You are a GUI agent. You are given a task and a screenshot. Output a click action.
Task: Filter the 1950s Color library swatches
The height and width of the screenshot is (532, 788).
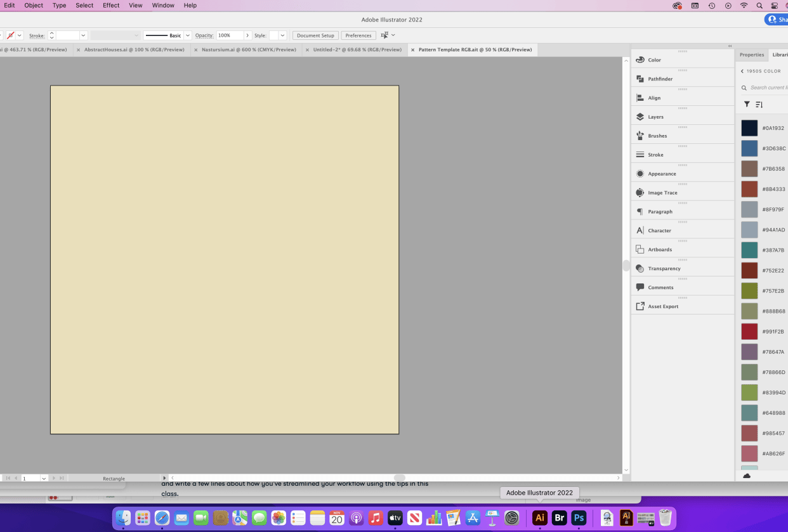(x=746, y=105)
